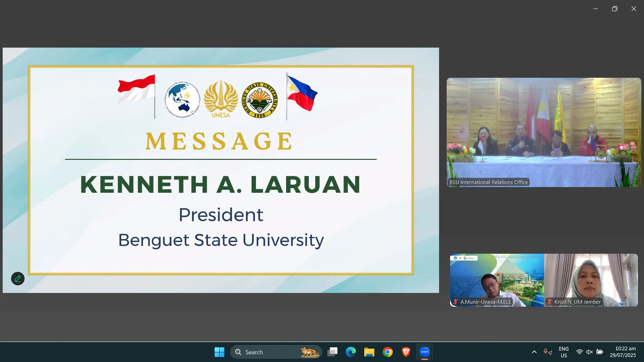The width and height of the screenshot is (644, 362).
Task: Launch Google Chrome from the taskbar
Action: pos(388,352)
